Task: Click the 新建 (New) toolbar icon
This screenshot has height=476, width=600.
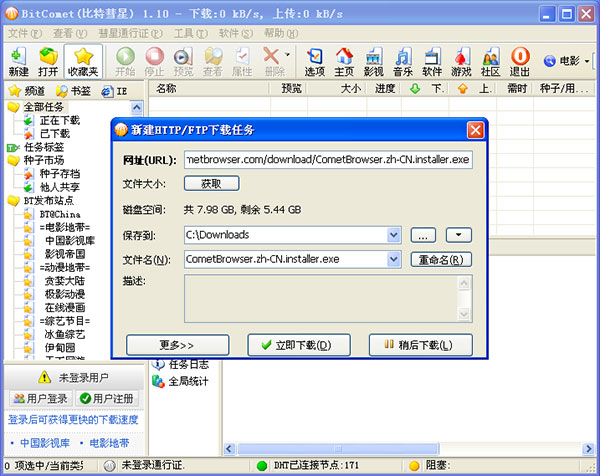Action: 18,62
